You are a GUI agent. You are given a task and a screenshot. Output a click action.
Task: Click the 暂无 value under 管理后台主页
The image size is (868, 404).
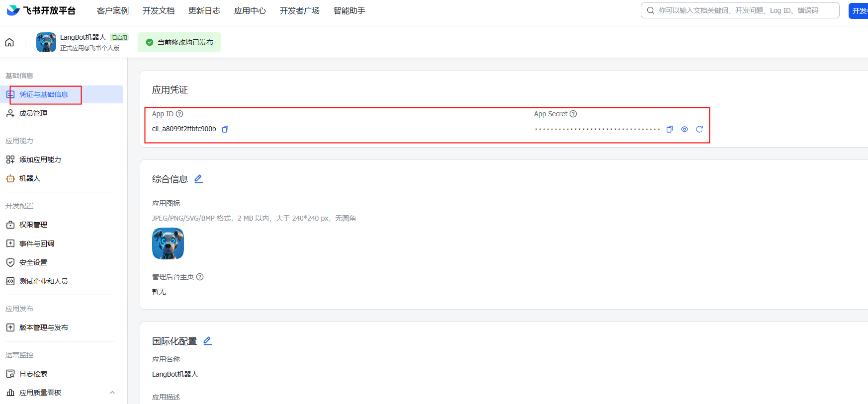159,292
